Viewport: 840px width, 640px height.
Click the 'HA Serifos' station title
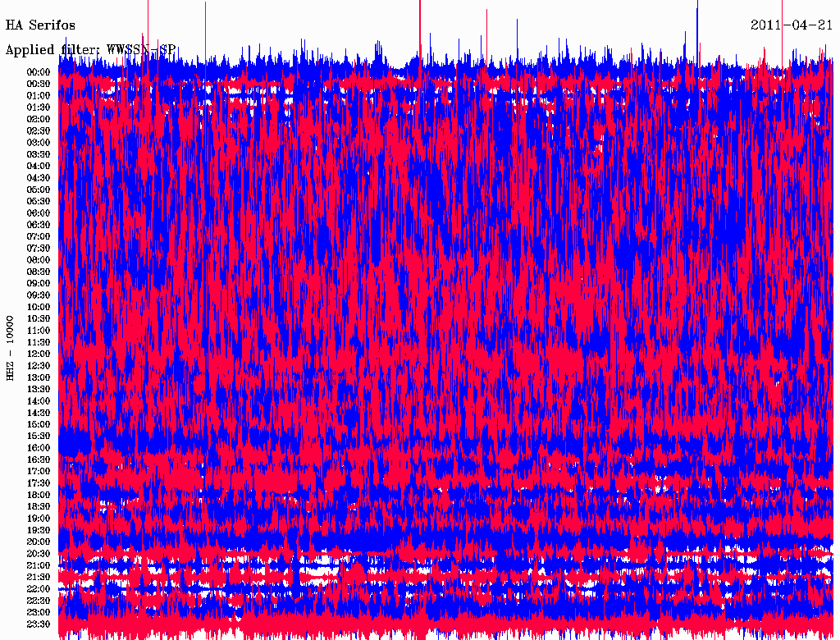point(40,25)
